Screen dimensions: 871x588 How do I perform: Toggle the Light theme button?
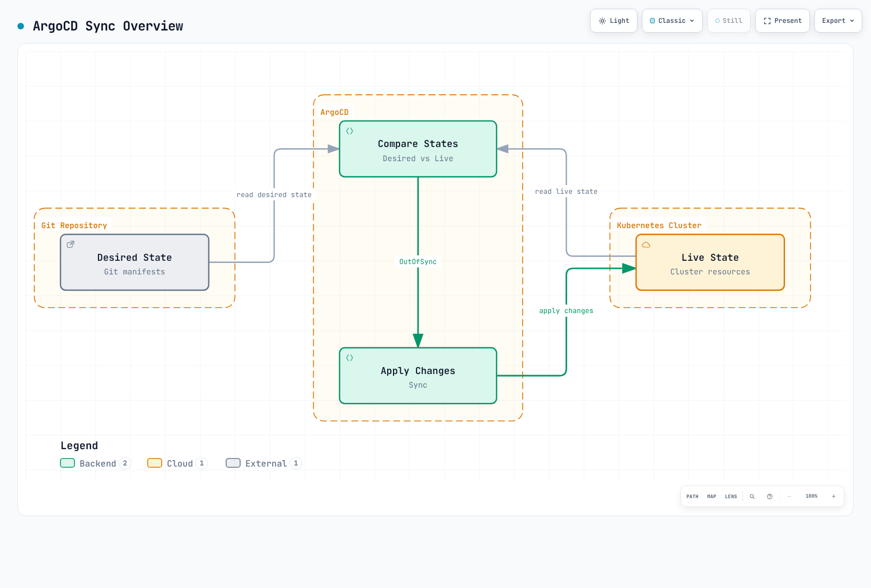click(614, 21)
